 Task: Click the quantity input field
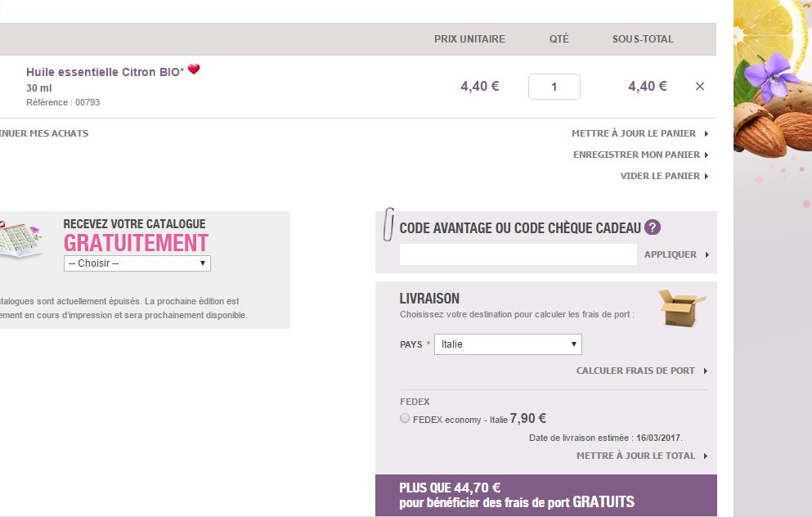554,87
